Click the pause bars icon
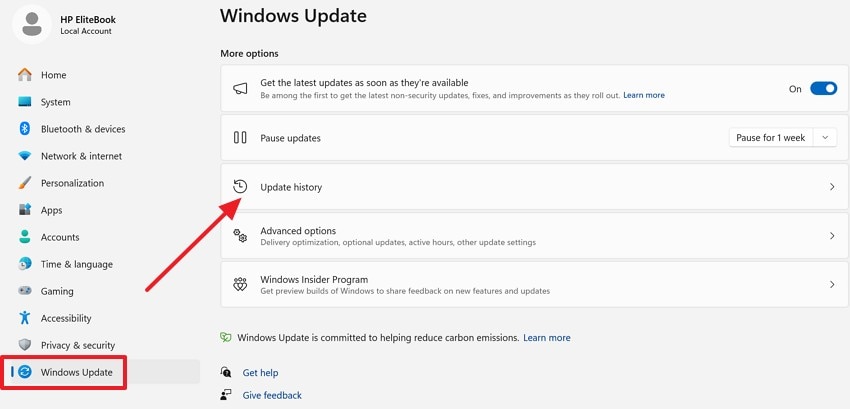 pos(240,138)
